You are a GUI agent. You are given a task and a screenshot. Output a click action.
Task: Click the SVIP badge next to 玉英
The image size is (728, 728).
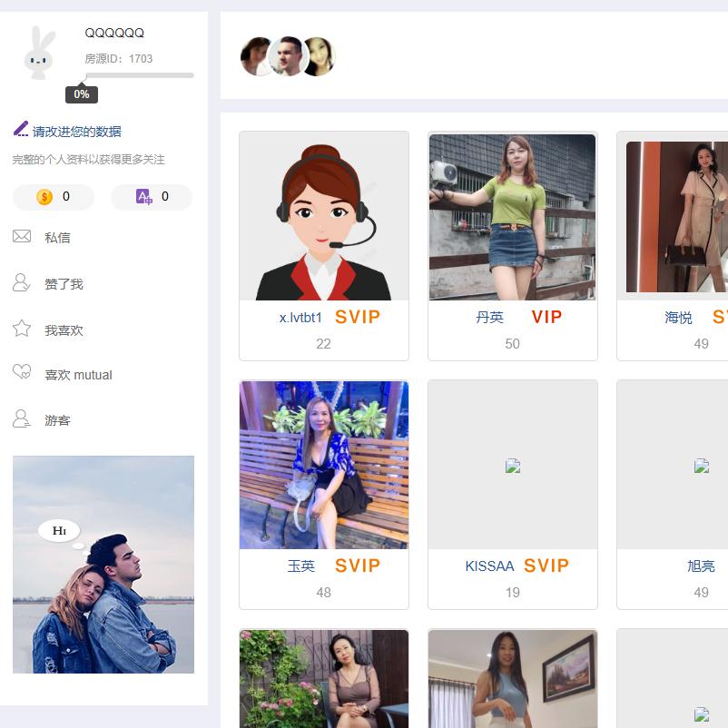click(x=358, y=566)
